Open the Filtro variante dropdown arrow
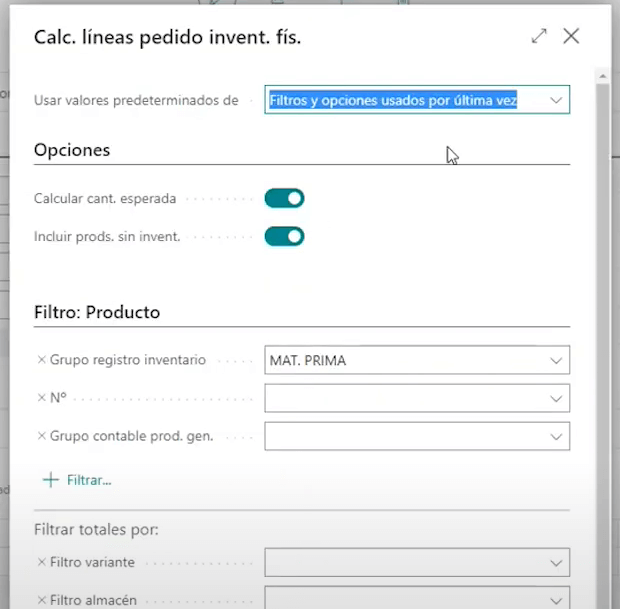Viewport: 620px width, 609px height. tap(556, 563)
